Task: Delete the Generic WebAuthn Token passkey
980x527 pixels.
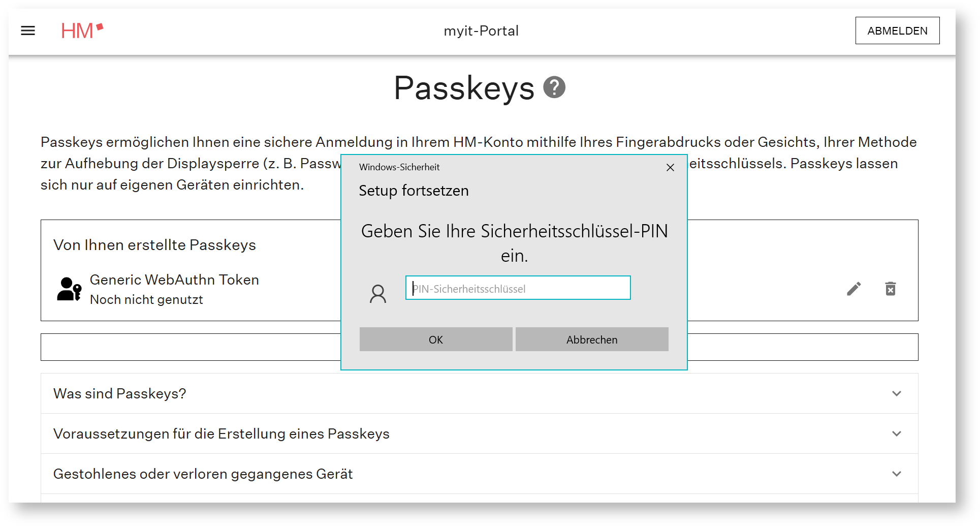Action: tap(890, 289)
